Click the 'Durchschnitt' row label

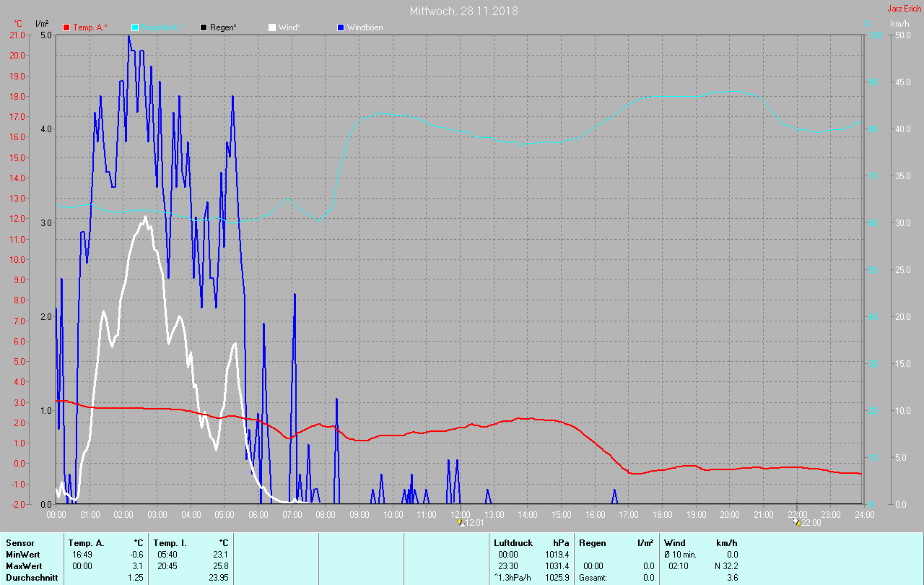tap(31, 578)
